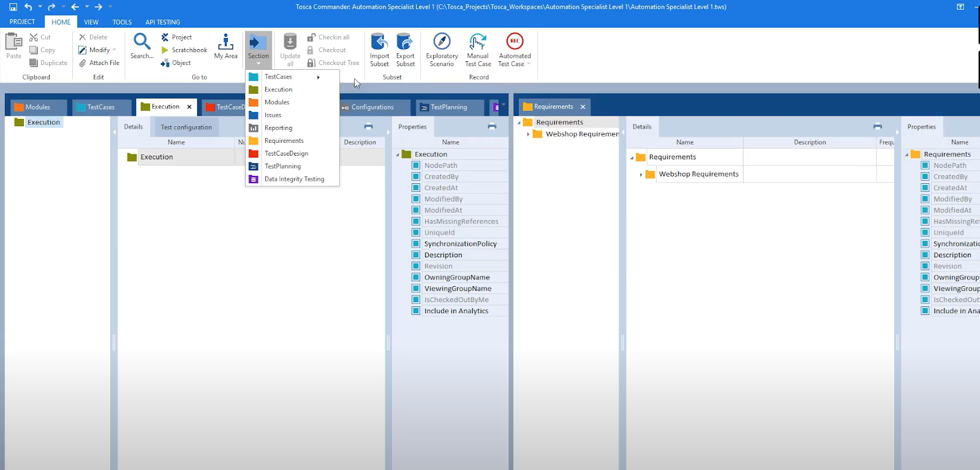Click Update all icon

click(x=290, y=42)
